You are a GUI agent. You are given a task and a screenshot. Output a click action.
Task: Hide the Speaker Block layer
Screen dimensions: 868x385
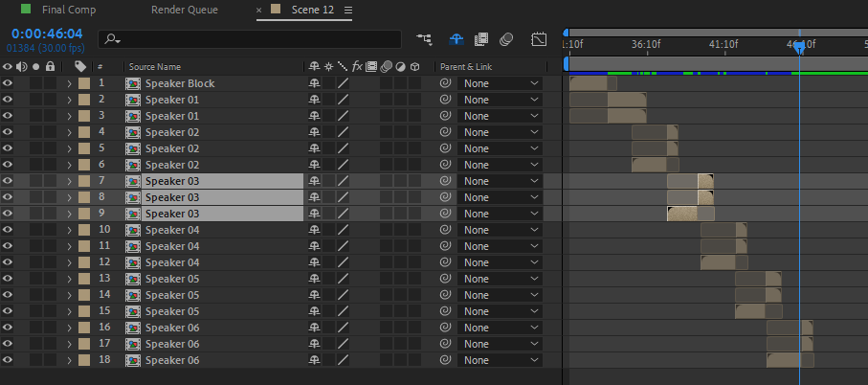click(x=8, y=83)
